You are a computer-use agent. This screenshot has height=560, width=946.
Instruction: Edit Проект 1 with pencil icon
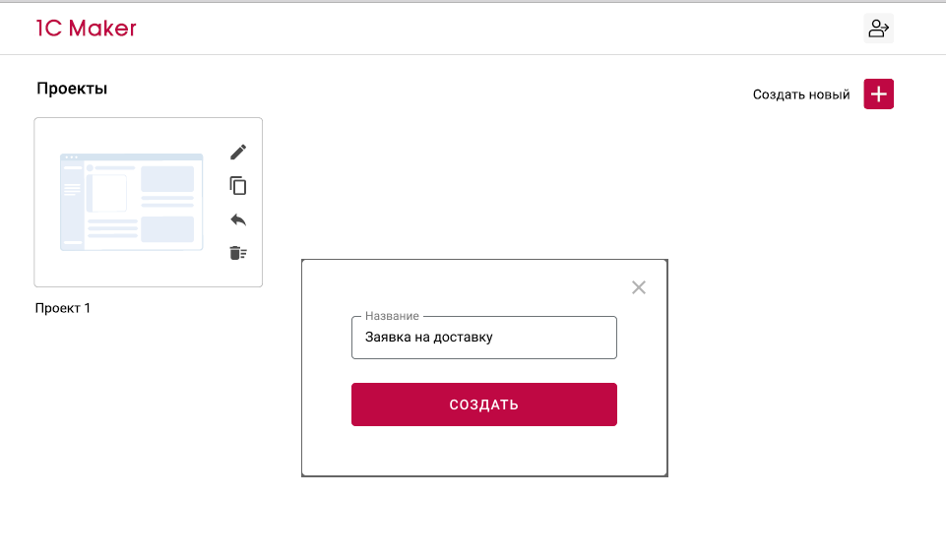point(237,152)
